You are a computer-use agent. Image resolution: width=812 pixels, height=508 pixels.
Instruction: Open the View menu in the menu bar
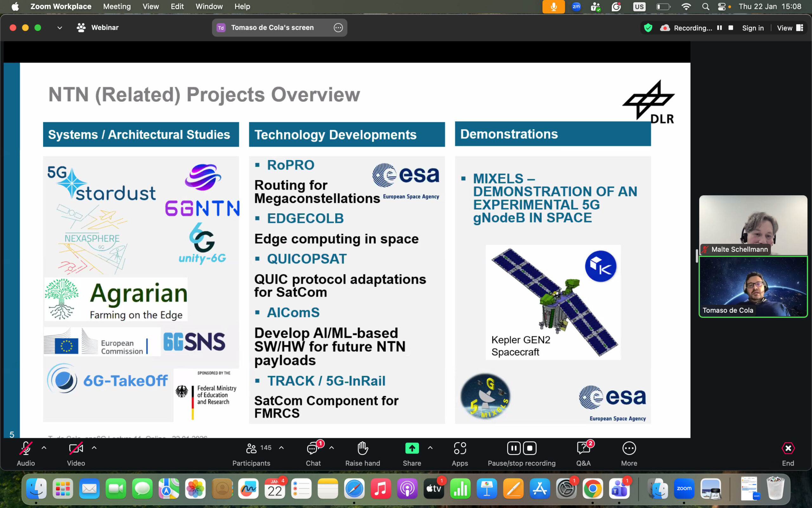coord(151,6)
